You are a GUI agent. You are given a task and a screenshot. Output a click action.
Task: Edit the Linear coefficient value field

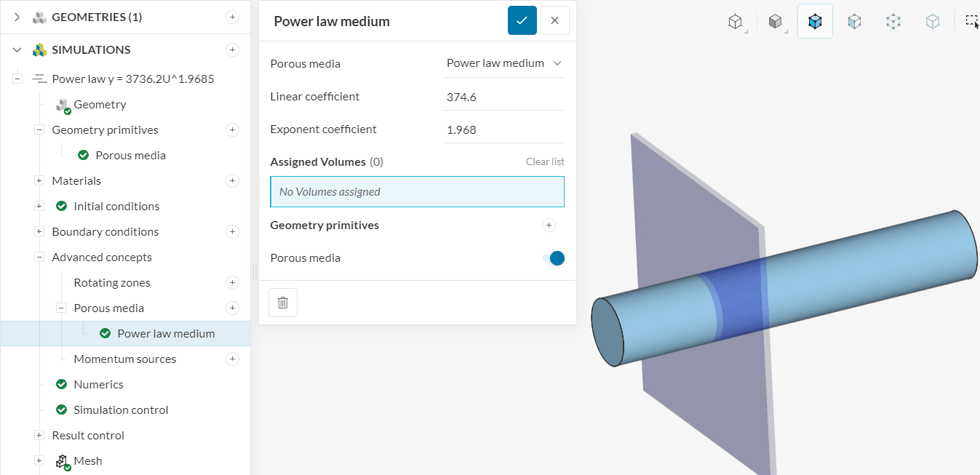[x=503, y=97]
